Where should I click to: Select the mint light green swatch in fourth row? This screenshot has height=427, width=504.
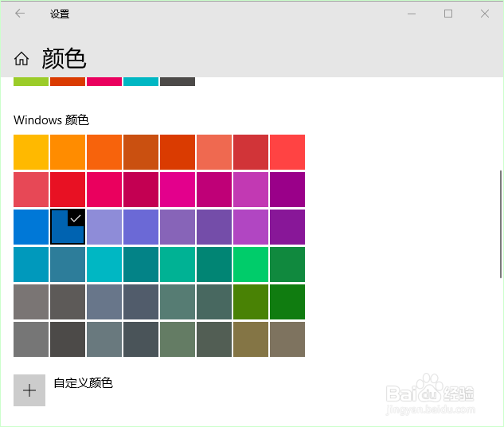click(178, 264)
